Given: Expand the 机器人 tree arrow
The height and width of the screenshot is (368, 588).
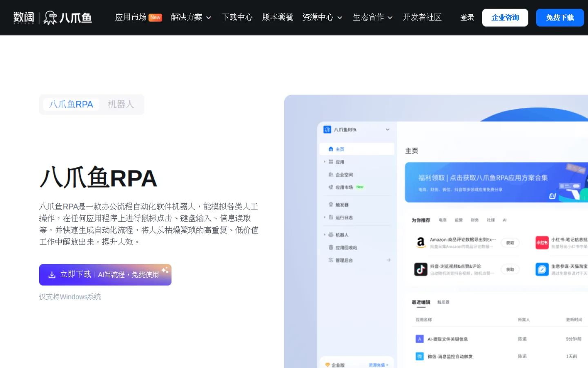Looking at the screenshot, I should point(325,235).
